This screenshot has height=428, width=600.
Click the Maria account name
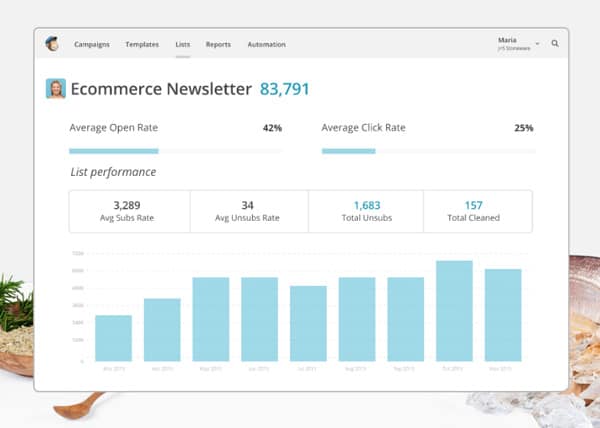pos(507,40)
